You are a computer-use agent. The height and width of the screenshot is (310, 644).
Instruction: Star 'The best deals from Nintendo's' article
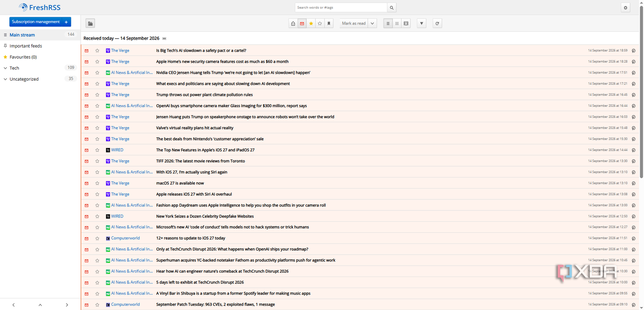point(97,139)
